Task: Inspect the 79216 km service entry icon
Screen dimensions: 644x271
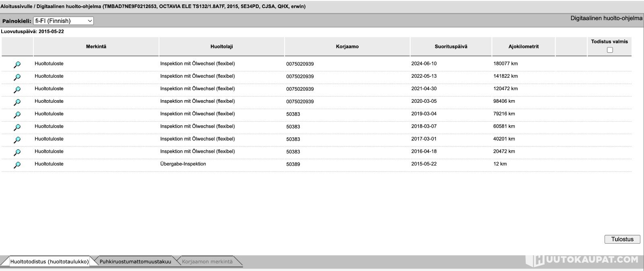Action: (x=17, y=115)
